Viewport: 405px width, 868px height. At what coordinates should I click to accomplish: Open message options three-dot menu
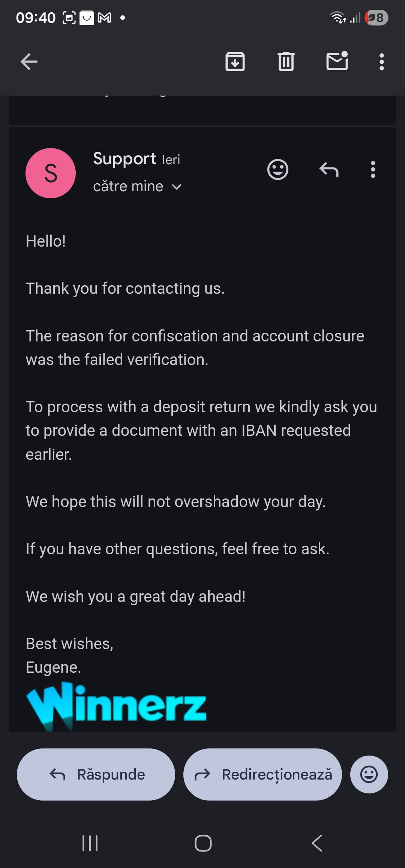click(373, 169)
